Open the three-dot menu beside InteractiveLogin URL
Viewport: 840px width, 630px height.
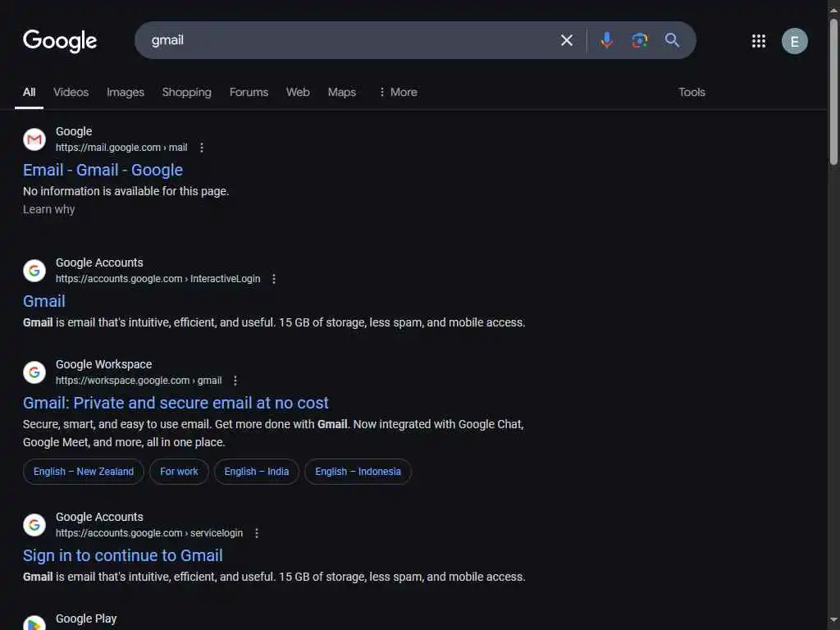coord(274,279)
